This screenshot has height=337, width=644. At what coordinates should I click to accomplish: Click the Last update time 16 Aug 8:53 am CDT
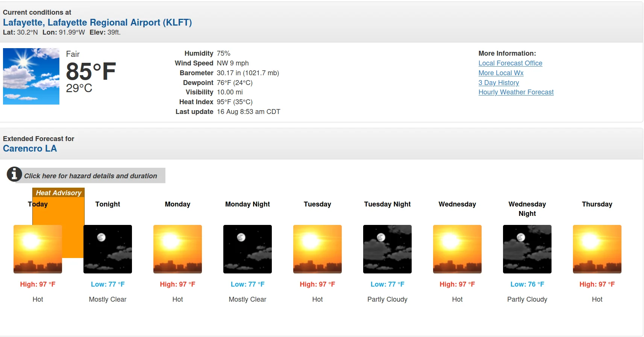point(249,112)
